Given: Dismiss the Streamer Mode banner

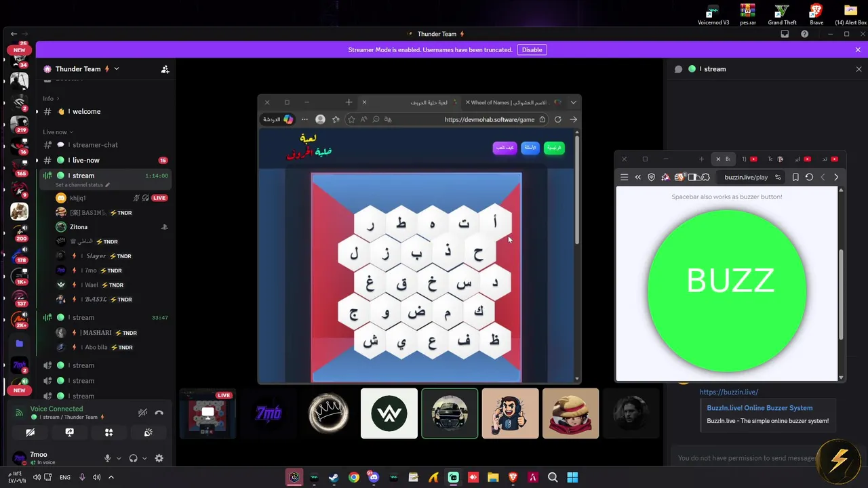Looking at the screenshot, I should click(x=858, y=49).
